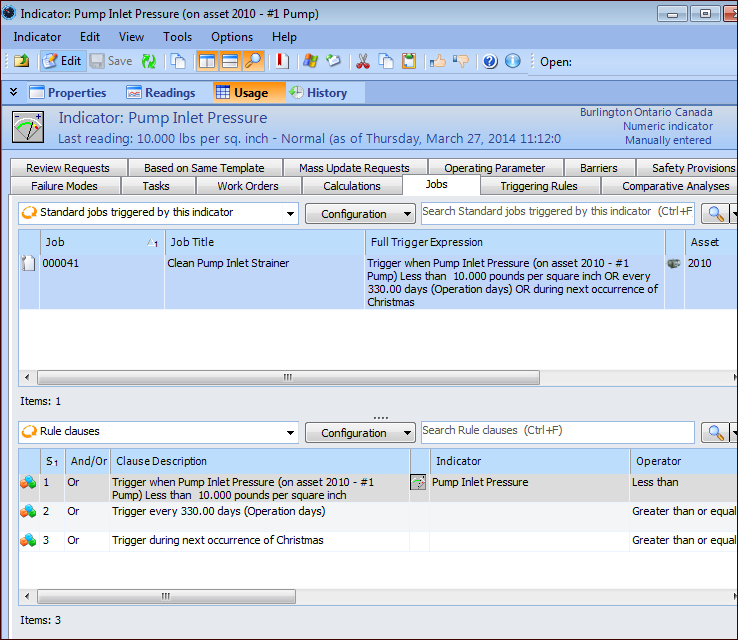Screen dimensions: 738x640
Task: Switch to the Readings view
Action: [160, 93]
